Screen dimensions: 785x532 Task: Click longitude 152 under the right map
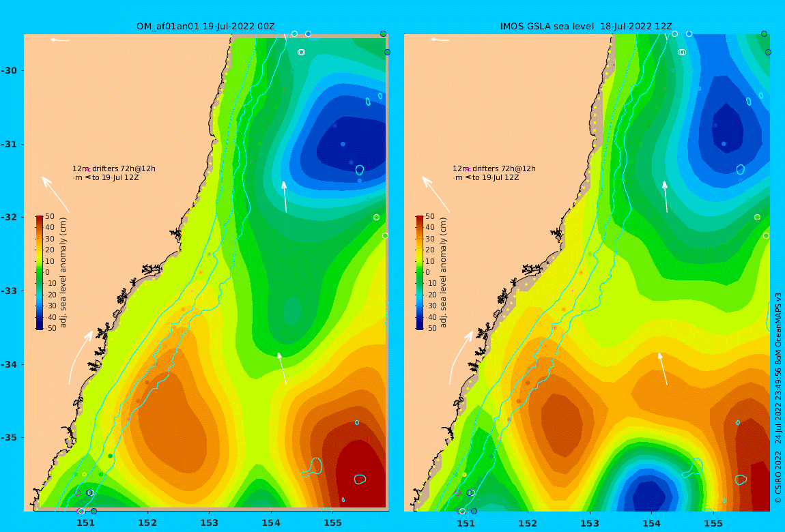click(x=528, y=523)
